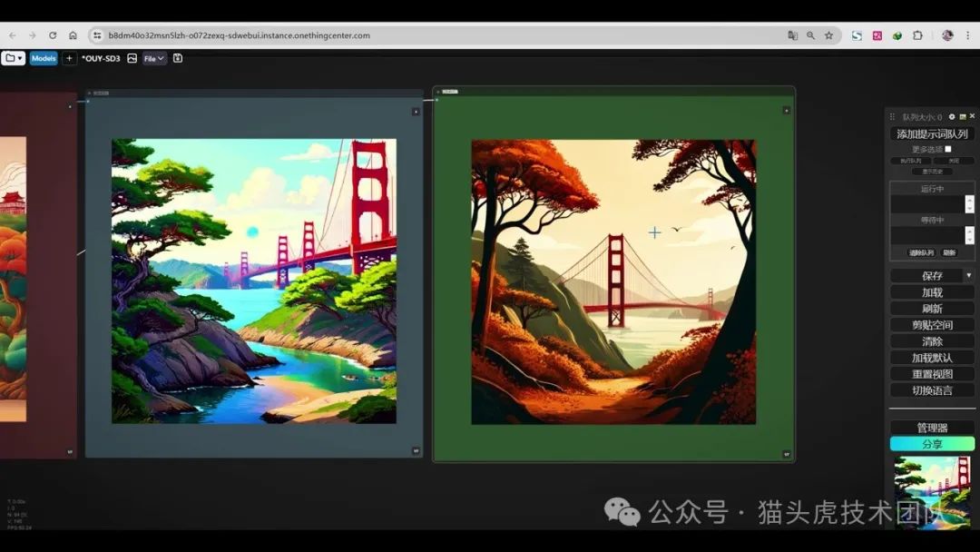This screenshot has height=552, width=980.
Task: View site information icon in address bar
Action: pyautogui.click(x=97, y=35)
